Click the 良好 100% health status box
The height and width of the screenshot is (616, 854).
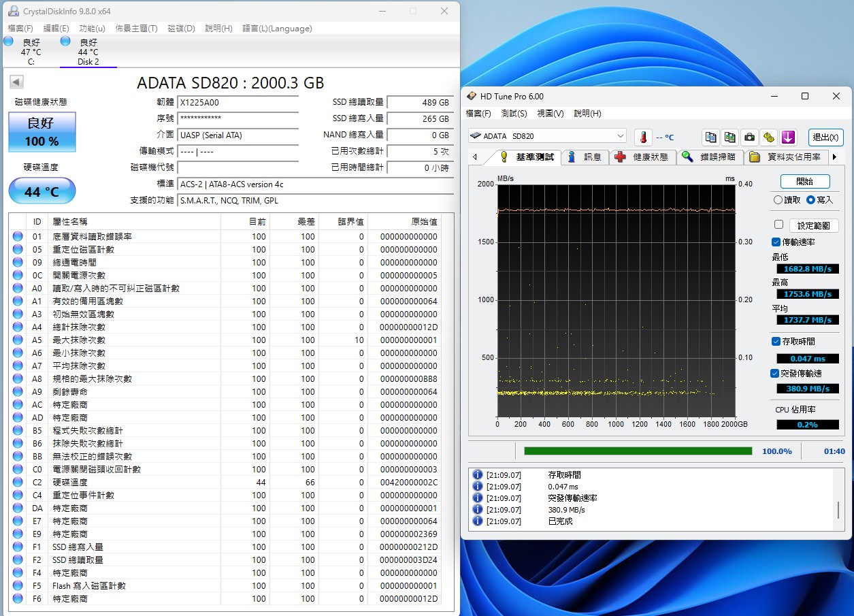point(42,132)
